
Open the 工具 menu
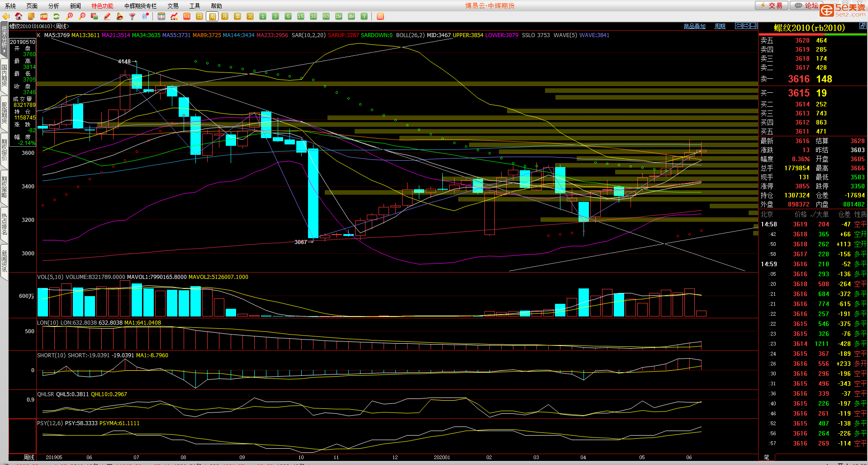pyautogui.click(x=195, y=6)
